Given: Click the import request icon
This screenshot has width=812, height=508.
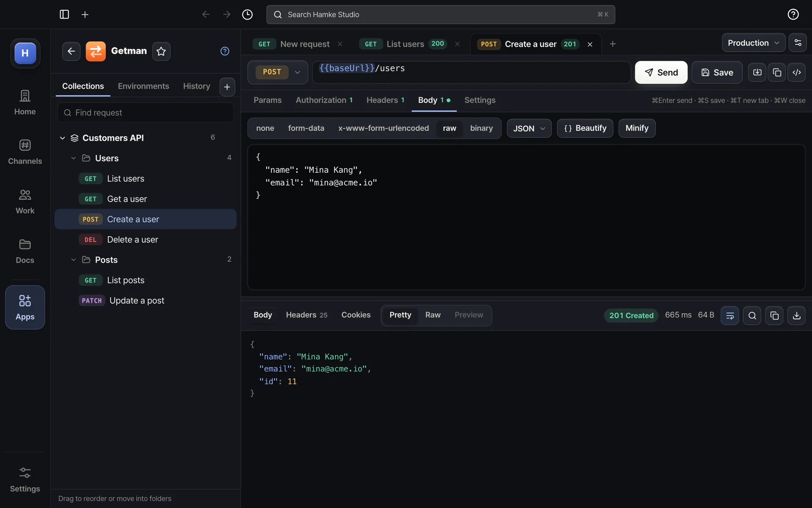Looking at the screenshot, I should click(x=757, y=72).
